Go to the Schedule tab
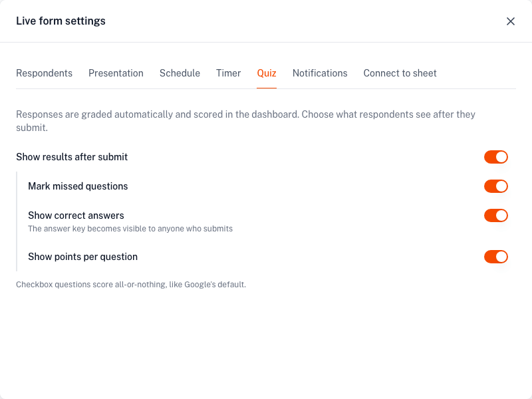Viewport: 532px width, 399px height. click(x=180, y=73)
